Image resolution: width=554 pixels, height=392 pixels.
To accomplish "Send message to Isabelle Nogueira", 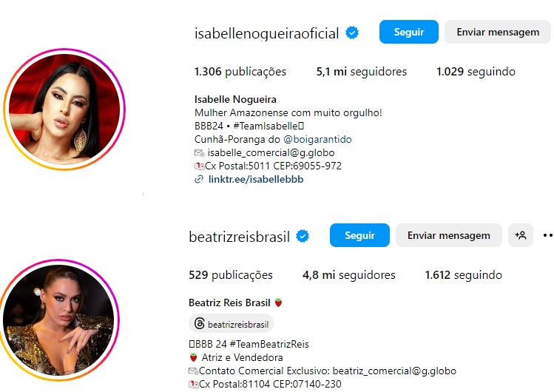I will point(498,32).
